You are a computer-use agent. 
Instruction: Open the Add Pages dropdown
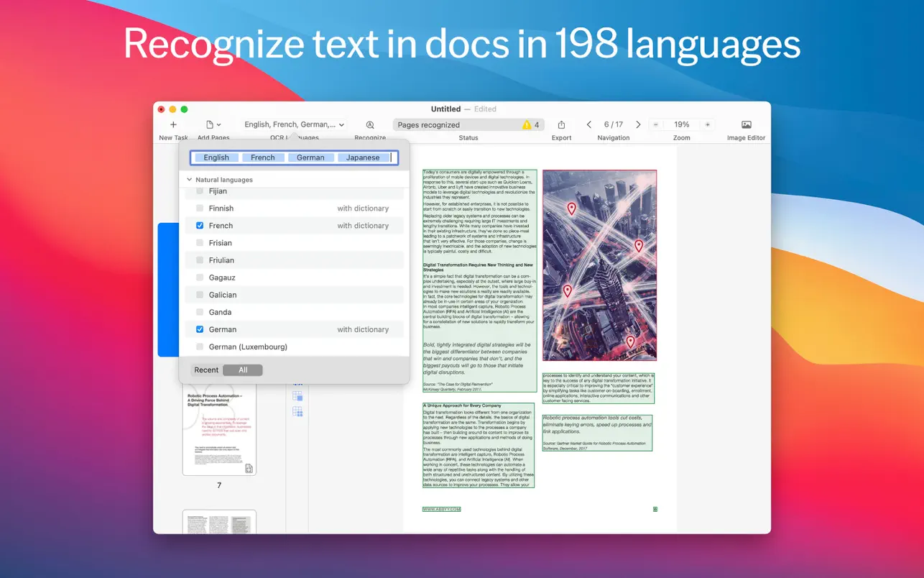click(x=213, y=124)
